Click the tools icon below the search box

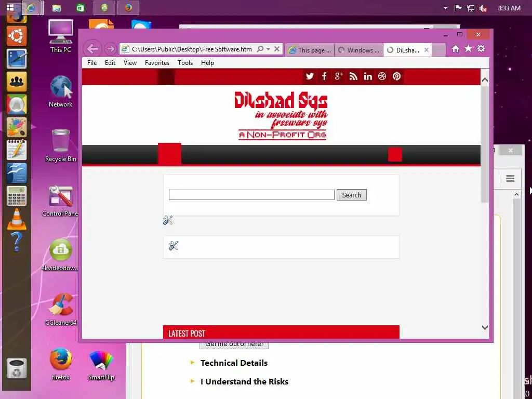168,220
